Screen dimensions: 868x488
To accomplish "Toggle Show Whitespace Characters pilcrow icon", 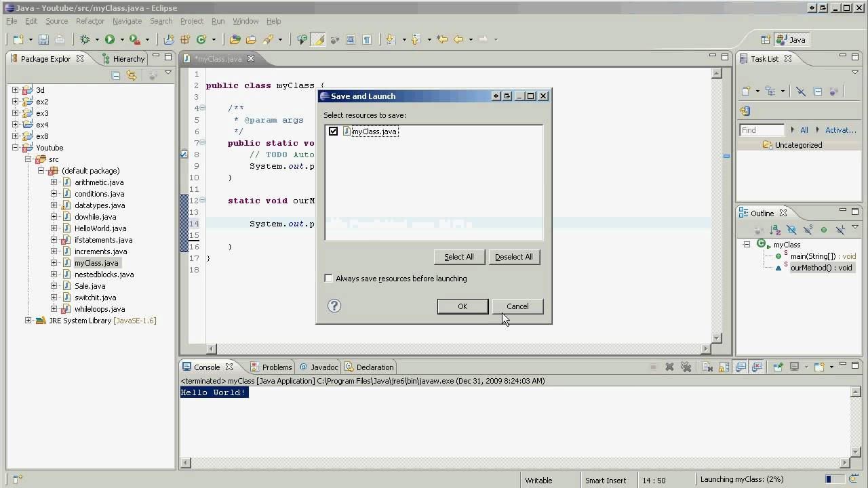I will tap(367, 40).
